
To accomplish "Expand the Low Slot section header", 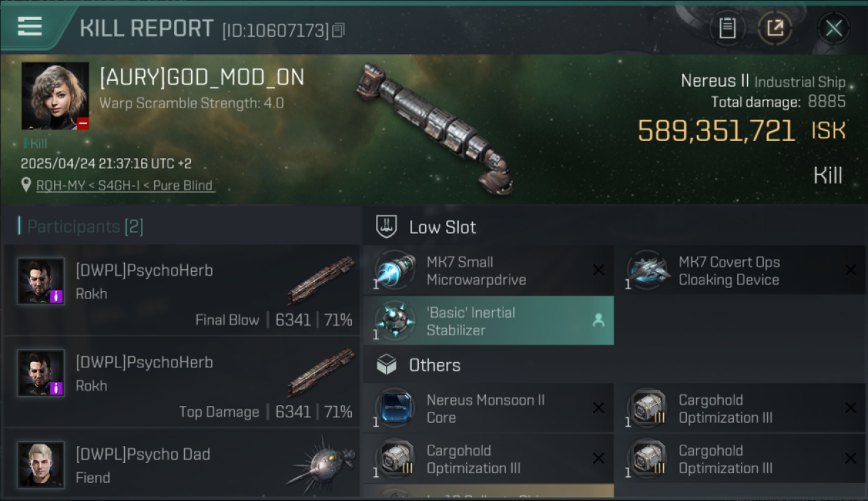I will [442, 227].
